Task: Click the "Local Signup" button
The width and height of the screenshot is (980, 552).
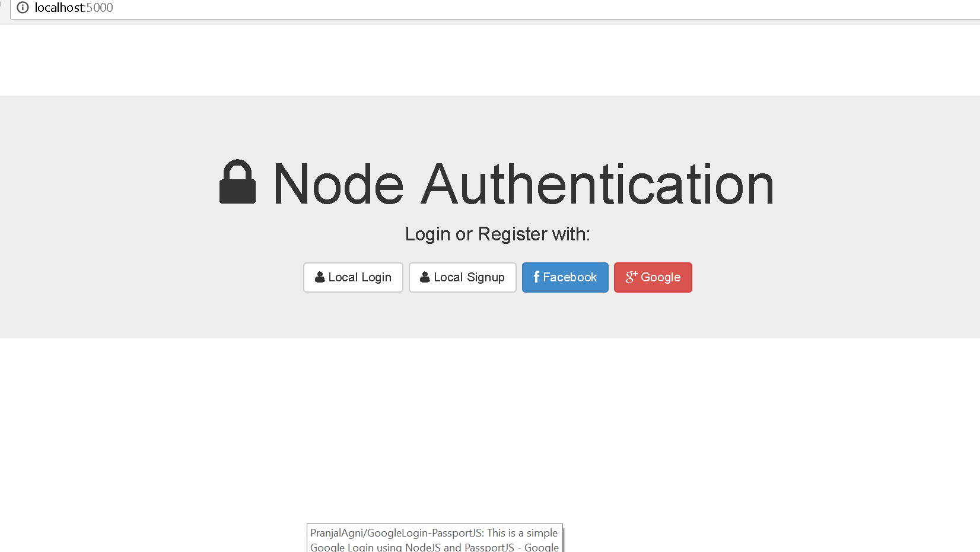Action: click(462, 277)
